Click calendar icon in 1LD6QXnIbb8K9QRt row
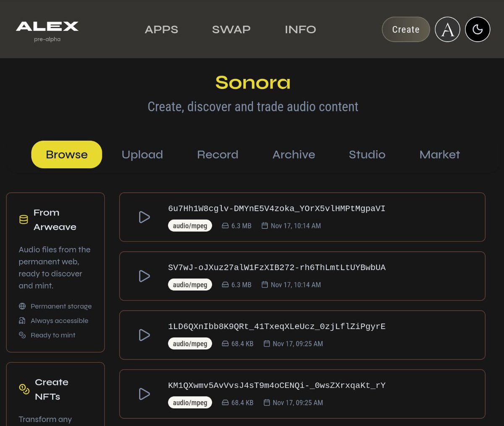This screenshot has width=504, height=426. [267, 344]
